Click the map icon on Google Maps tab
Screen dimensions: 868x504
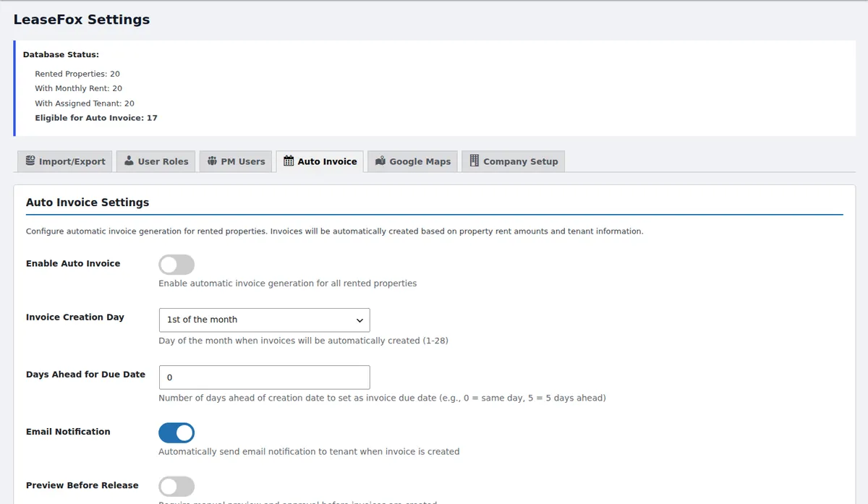click(x=380, y=161)
